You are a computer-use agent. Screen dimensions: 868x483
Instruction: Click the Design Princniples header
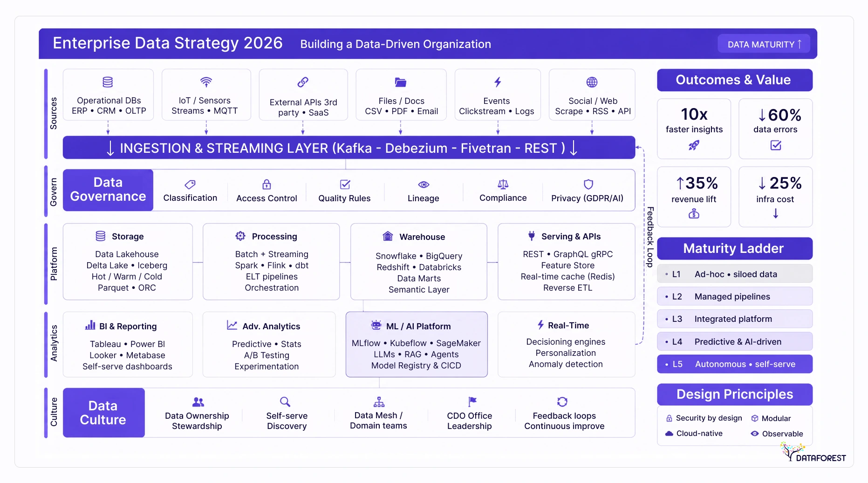[x=735, y=395]
